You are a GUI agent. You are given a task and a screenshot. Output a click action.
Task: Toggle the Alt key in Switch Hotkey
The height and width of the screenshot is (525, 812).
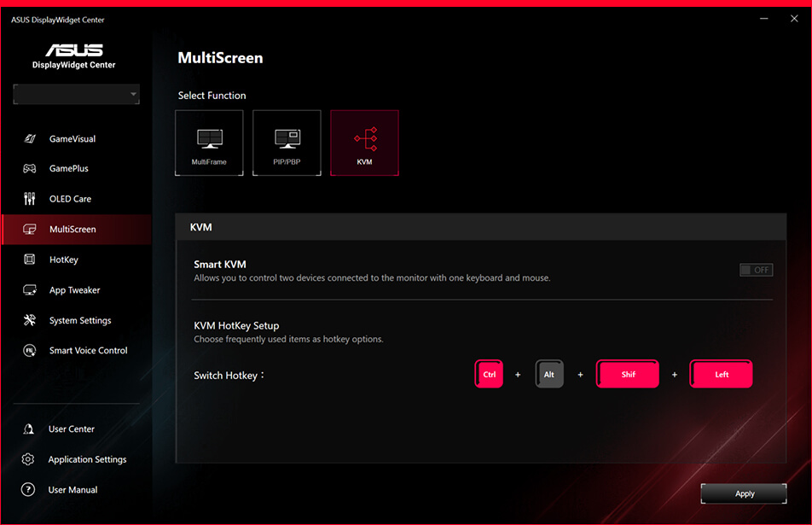click(x=549, y=374)
